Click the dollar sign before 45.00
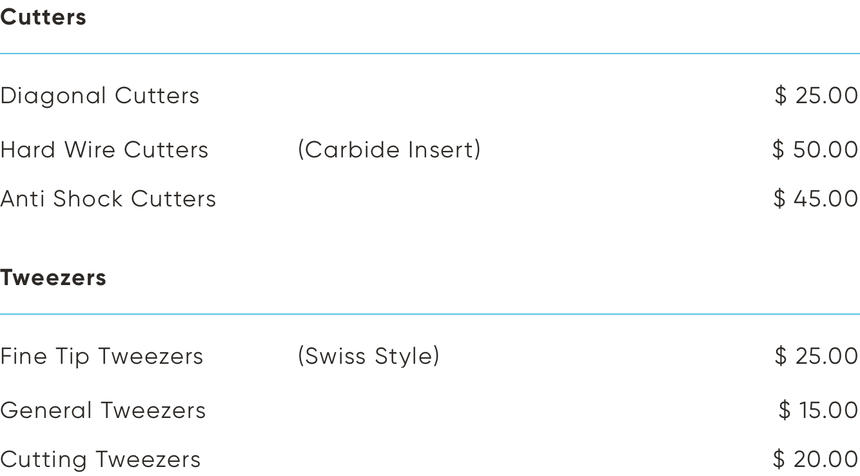 [x=780, y=199]
